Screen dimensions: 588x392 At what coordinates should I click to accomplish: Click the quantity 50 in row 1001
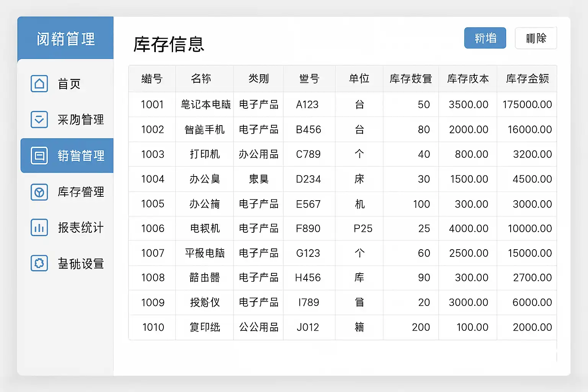pos(424,105)
